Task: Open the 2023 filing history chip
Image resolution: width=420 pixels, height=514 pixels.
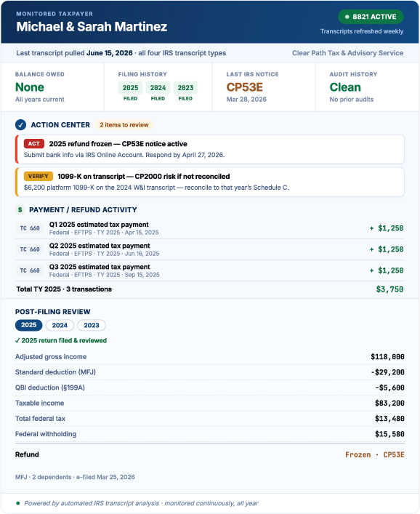Action: tap(185, 88)
